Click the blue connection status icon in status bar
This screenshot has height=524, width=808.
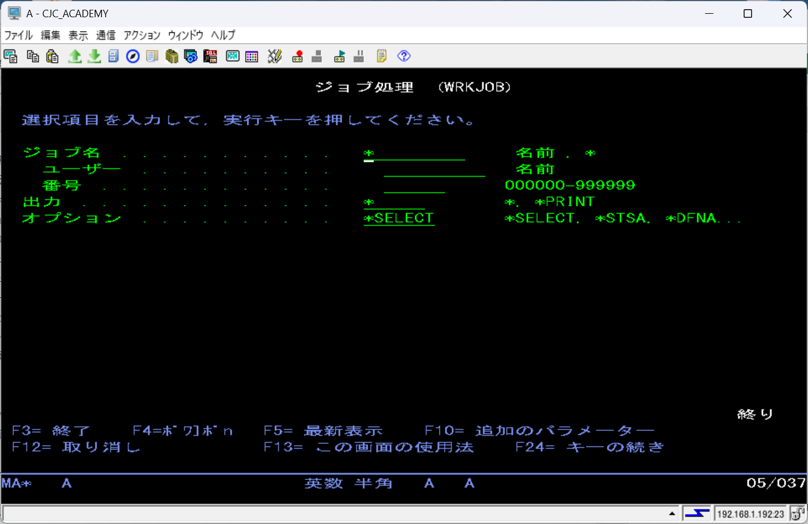697,513
